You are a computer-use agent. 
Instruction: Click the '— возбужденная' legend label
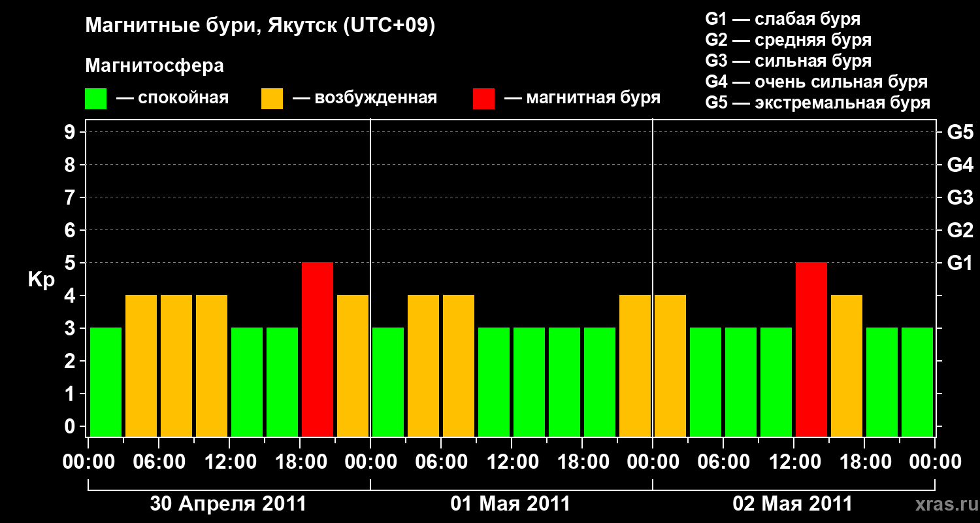click(365, 98)
